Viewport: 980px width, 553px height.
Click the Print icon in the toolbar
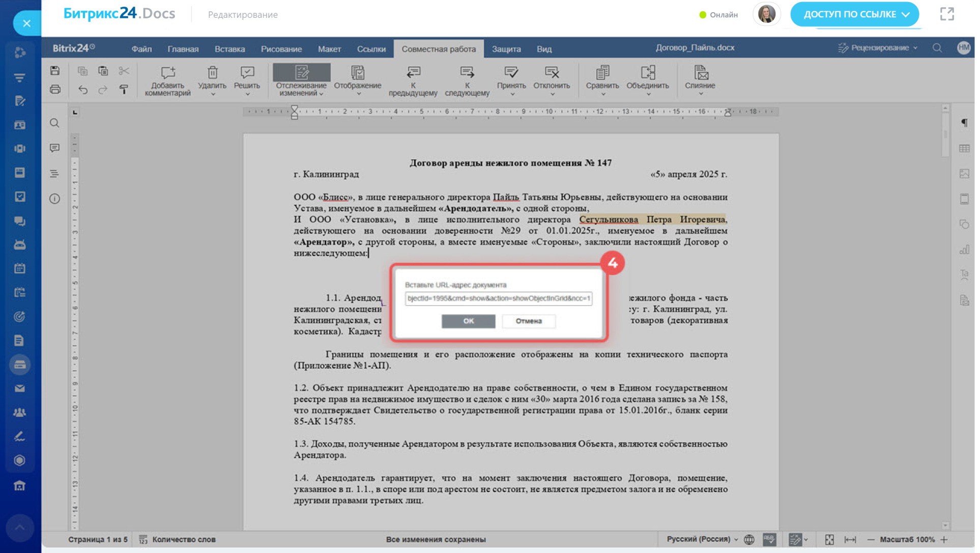pyautogui.click(x=55, y=90)
